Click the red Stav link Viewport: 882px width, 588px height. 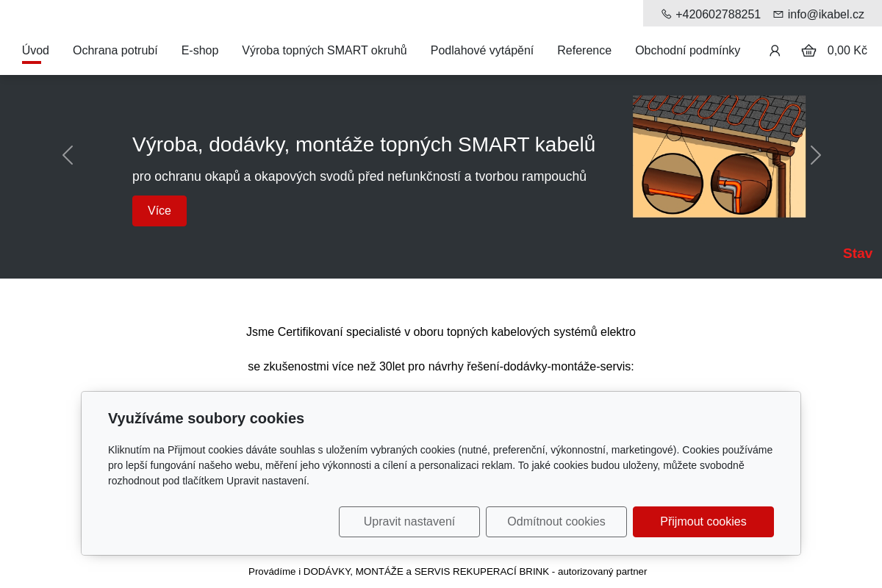[x=857, y=253]
